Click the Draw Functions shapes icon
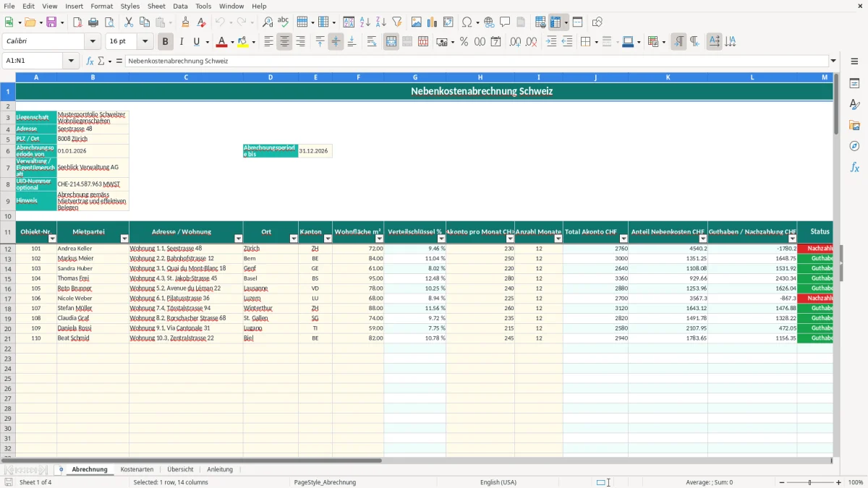 [x=597, y=22]
